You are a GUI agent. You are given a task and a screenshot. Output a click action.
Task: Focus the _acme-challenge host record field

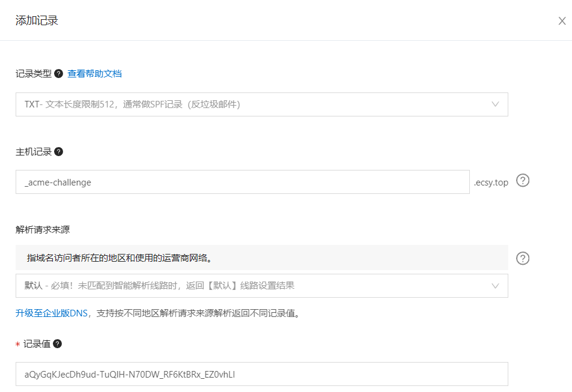tap(243, 182)
